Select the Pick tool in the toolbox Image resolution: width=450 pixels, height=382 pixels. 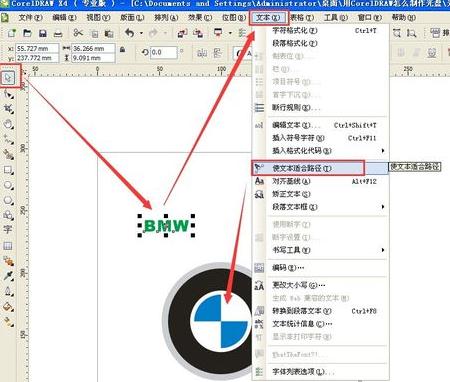pos(8,78)
